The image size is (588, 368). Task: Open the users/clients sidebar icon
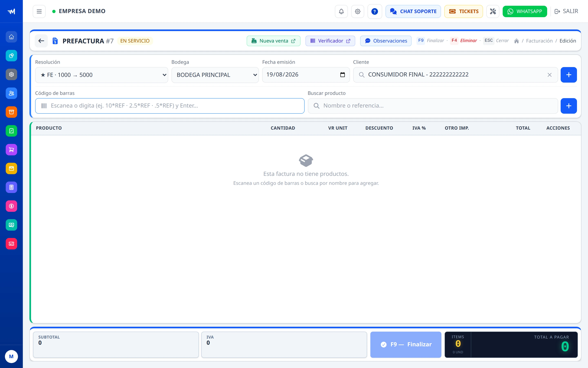coord(11,93)
